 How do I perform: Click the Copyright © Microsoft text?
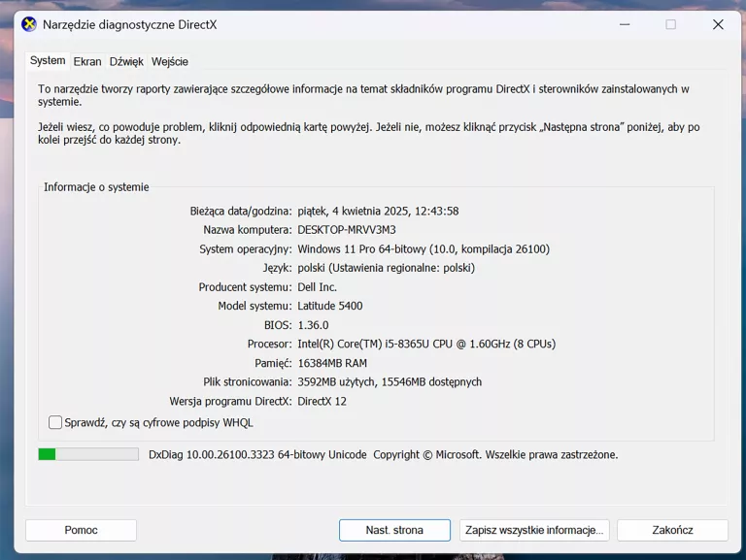[x=495, y=455]
